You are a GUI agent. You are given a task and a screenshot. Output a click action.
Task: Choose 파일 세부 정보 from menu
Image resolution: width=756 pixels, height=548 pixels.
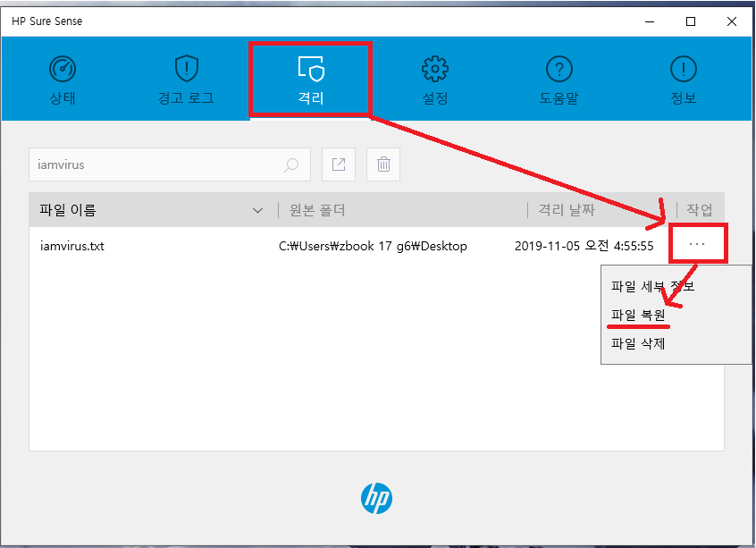(x=653, y=286)
